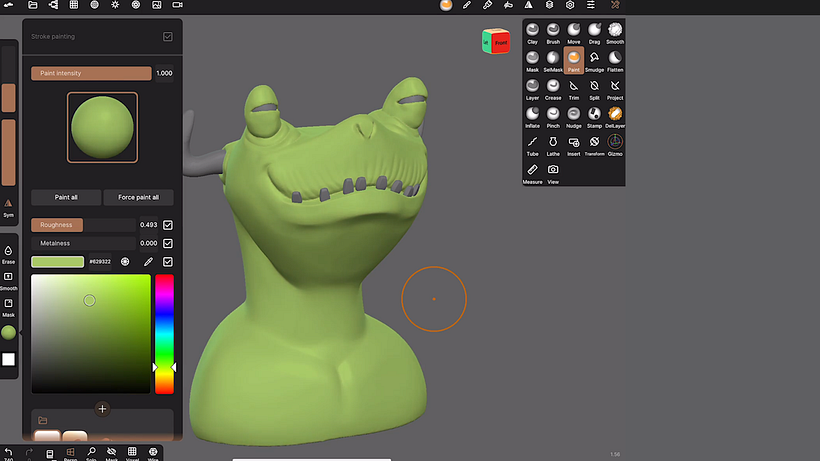Select the Brush tool
Image resolution: width=820 pixels, height=461 pixels.
[553, 33]
